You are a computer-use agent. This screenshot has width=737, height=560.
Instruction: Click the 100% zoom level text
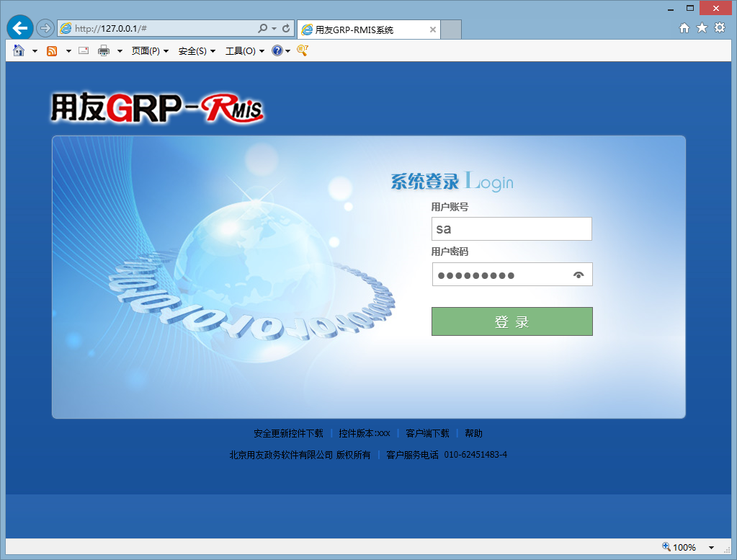(684, 547)
